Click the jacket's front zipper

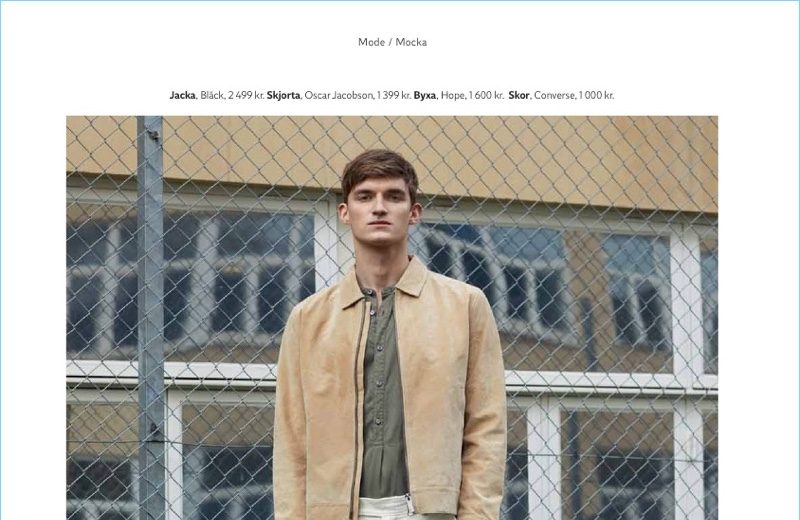(357, 408)
